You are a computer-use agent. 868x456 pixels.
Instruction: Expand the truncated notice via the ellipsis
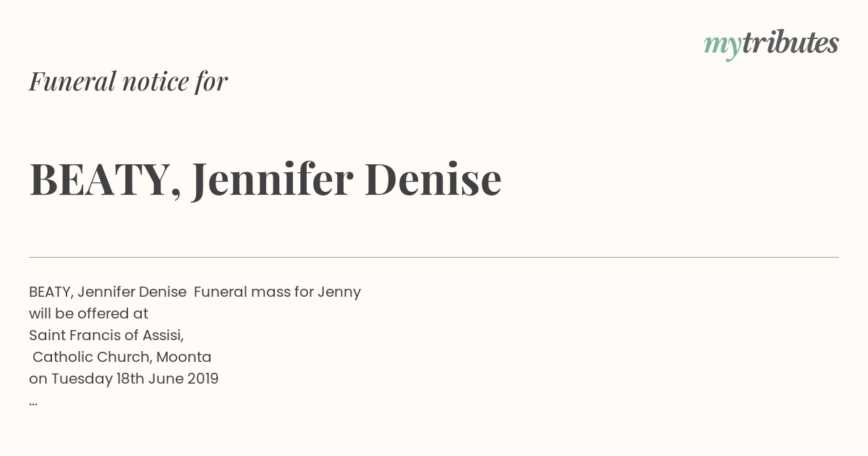click(x=33, y=403)
